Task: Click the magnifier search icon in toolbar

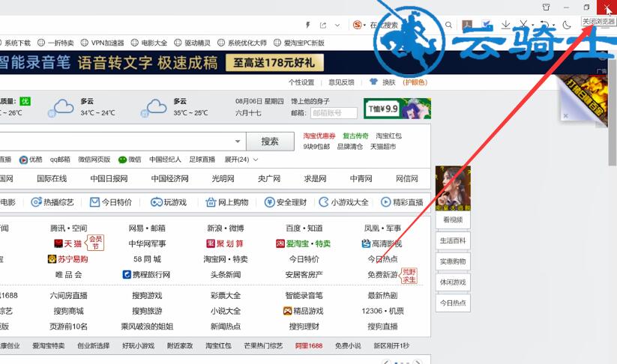Action: 448,25
